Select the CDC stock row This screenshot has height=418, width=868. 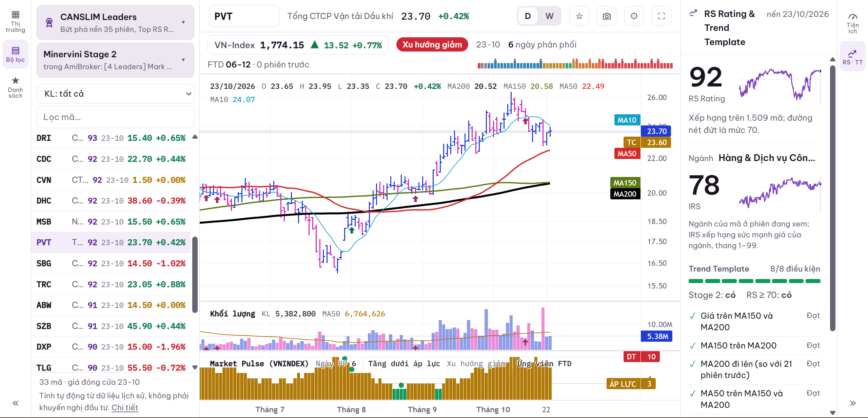(111, 159)
